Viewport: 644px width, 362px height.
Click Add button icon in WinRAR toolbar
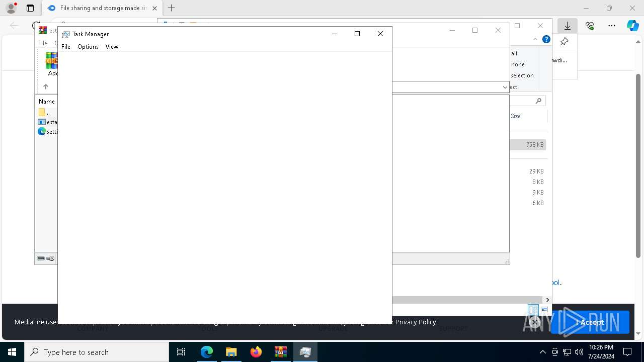coord(51,61)
